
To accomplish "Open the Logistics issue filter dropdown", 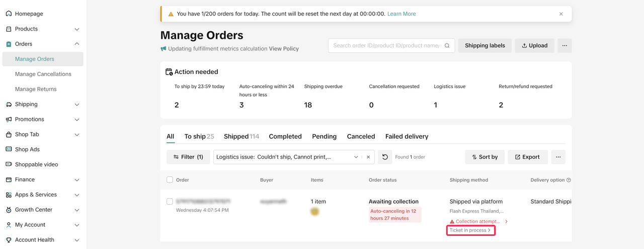I will click(356, 157).
